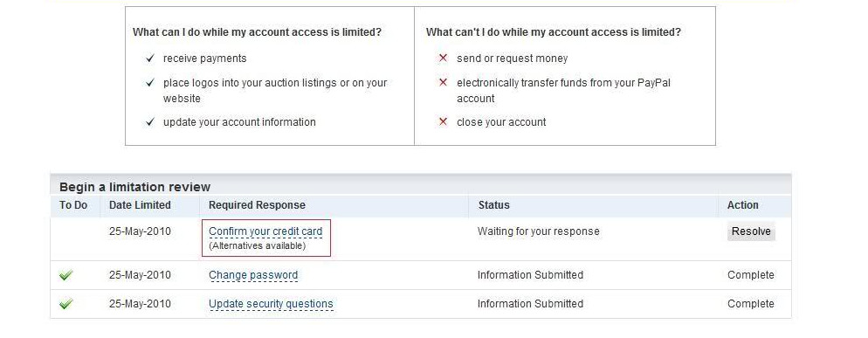The width and height of the screenshot is (868, 338).
Task: Click red X beside electronically transfer funds
Action: (443, 83)
